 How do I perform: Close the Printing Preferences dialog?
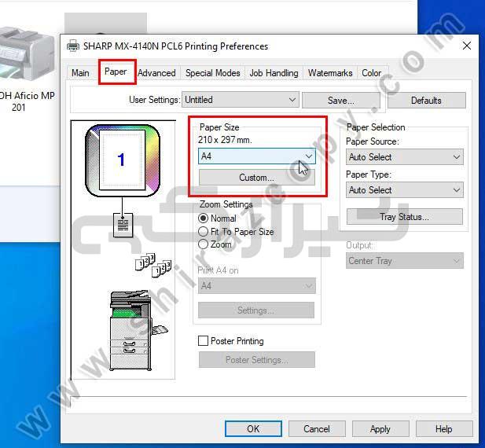(467, 46)
